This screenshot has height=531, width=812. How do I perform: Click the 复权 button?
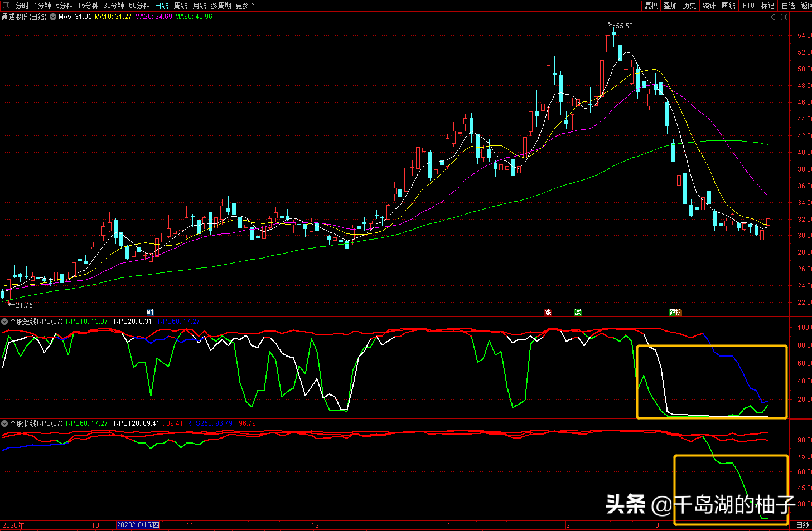[x=651, y=6]
